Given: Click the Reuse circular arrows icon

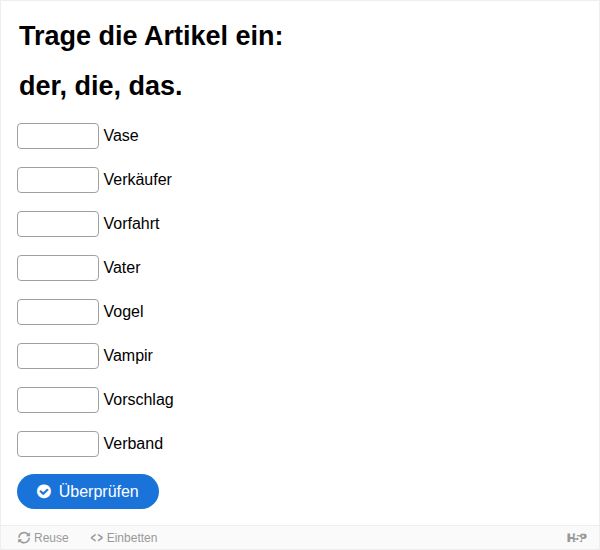Looking at the screenshot, I should coord(24,538).
